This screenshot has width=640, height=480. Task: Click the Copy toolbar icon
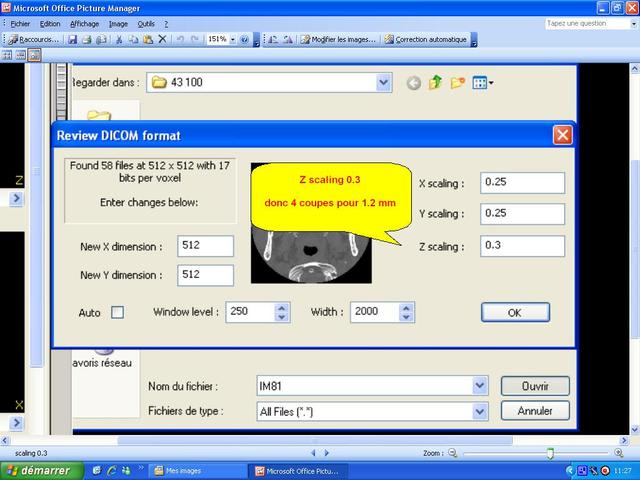click(133, 40)
